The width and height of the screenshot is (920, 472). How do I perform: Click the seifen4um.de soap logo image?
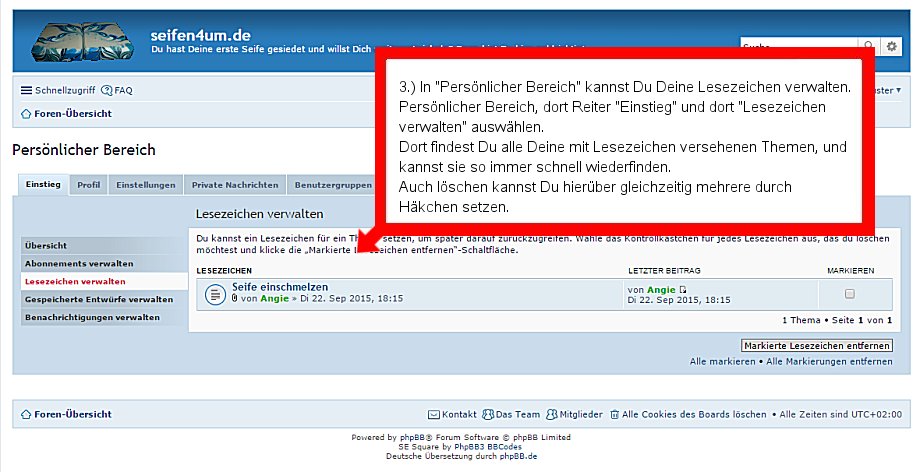pos(83,41)
